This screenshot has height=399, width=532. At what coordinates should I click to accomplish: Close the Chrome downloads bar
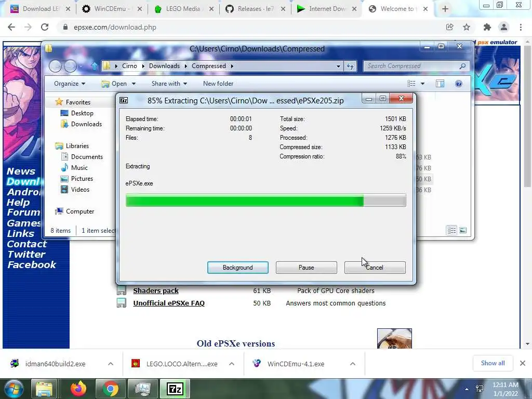tap(523, 363)
